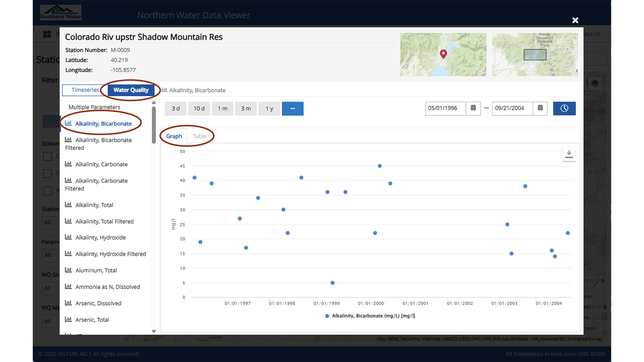Open the station location map thumbnail

(443, 54)
